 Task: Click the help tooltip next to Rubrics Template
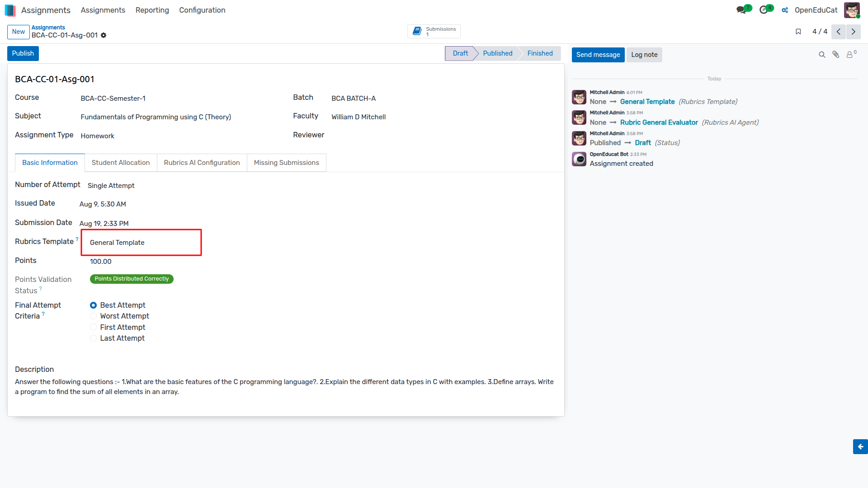77,239
